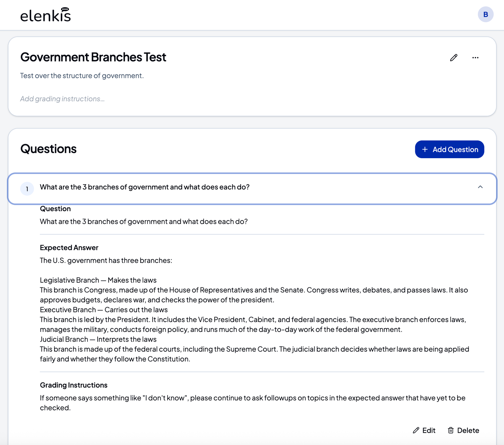Click 'Judicial Branch — Interprets the laws' line
Image resolution: width=504 pixels, height=445 pixels.
pos(98,339)
